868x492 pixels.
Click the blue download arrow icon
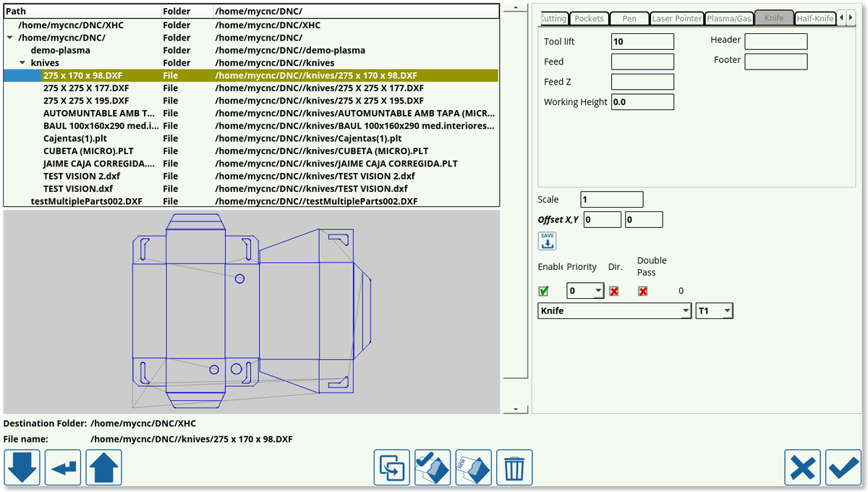click(22, 467)
